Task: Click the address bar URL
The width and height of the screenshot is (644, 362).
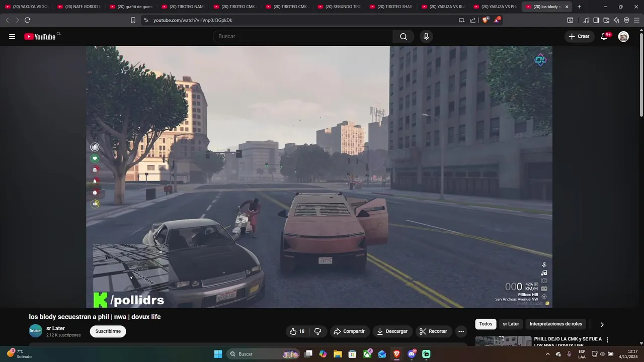Action: (x=193, y=20)
